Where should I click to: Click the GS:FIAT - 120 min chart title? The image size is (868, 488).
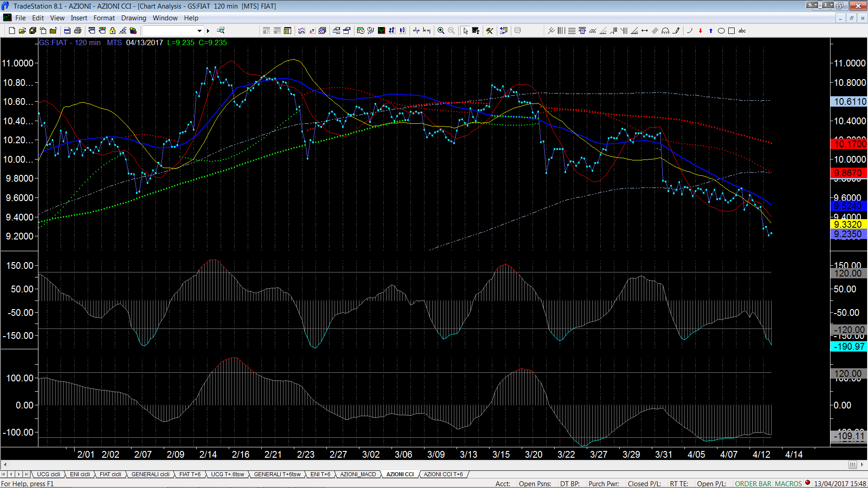(x=70, y=42)
